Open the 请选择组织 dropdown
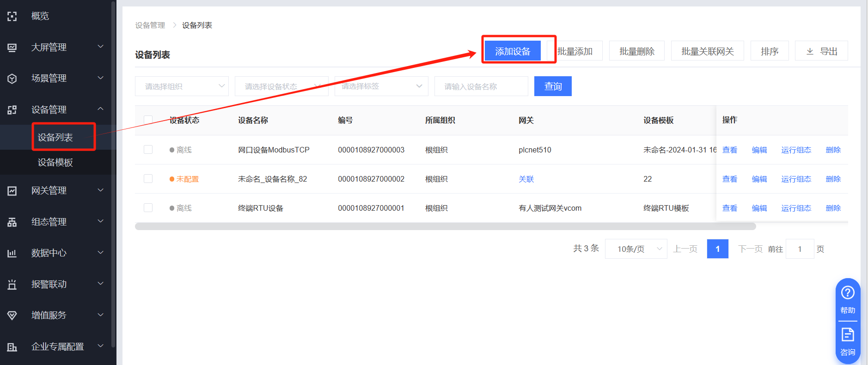 tap(182, 86)
